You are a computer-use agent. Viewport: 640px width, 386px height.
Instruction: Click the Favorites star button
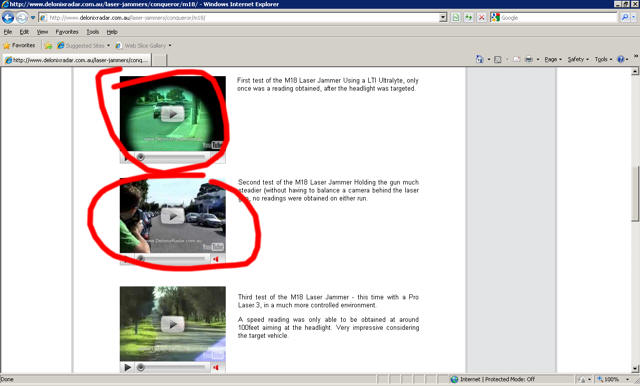click(19, 45)
